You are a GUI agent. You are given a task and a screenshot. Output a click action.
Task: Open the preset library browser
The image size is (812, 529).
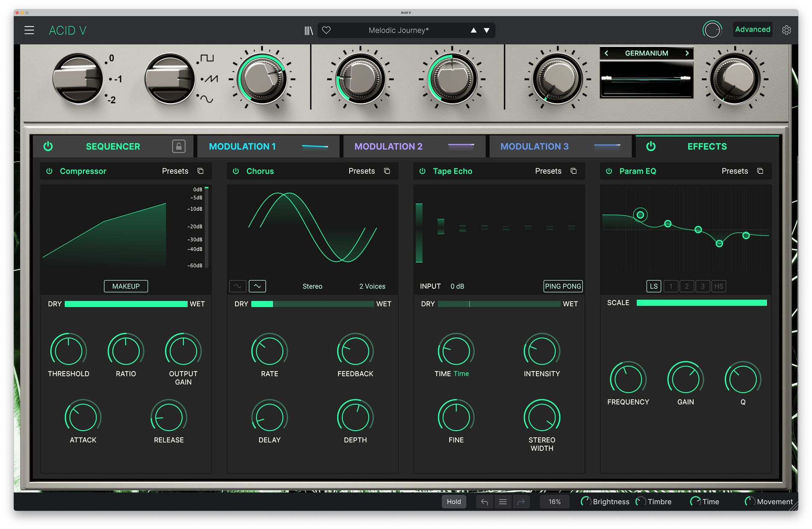[309, 30]
